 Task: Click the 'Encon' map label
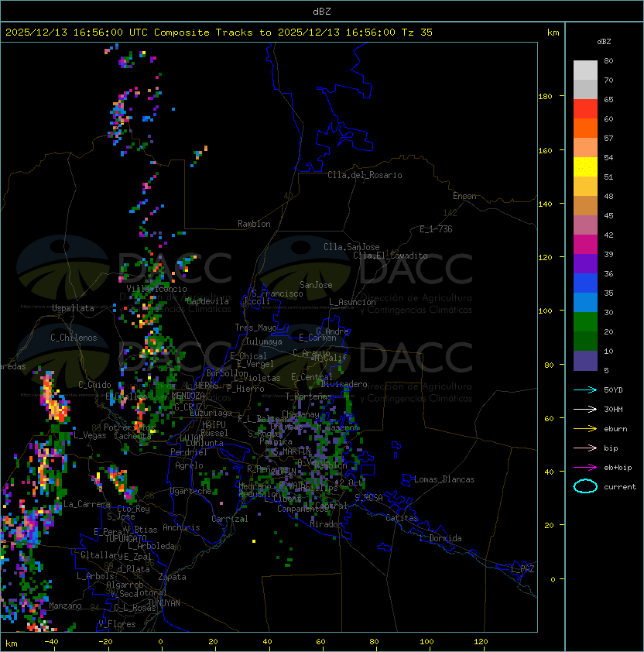(x=464, y=196)
